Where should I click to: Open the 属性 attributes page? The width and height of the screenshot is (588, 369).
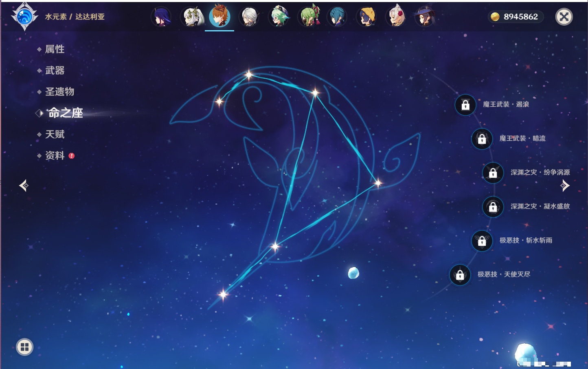point(55,49)
